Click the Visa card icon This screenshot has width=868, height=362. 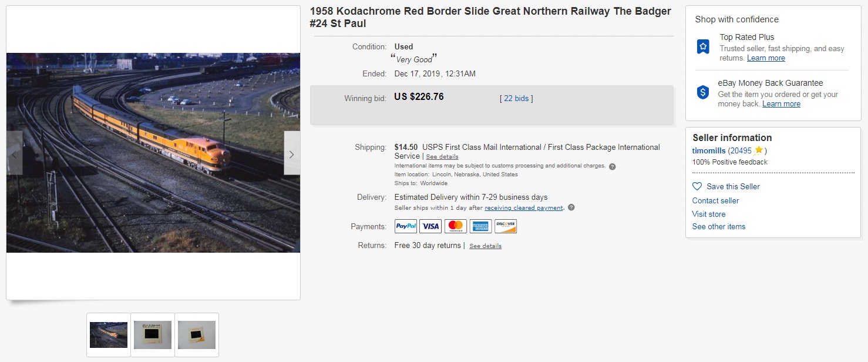[x=430, y=226]
